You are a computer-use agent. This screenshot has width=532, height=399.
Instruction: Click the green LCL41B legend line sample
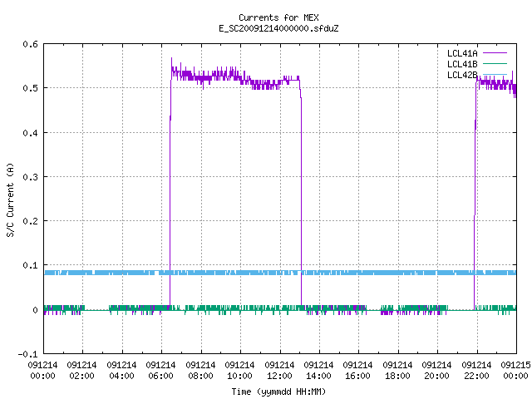click(495, 63)
